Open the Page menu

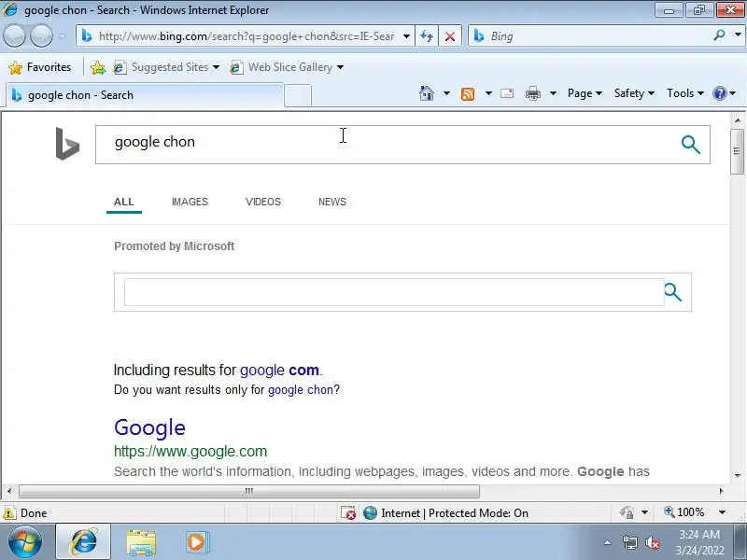click(x=585, y=93)
